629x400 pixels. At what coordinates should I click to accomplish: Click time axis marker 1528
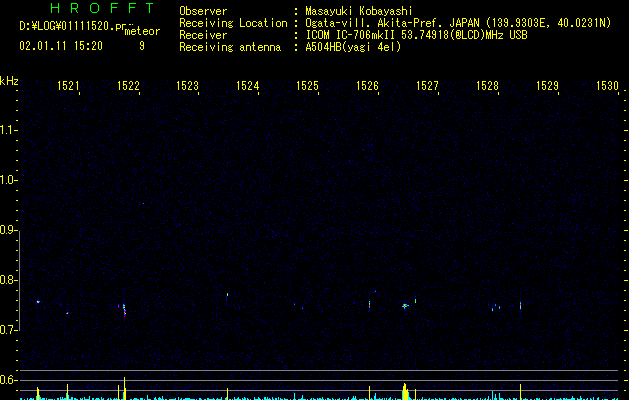[x=487, y=86]
